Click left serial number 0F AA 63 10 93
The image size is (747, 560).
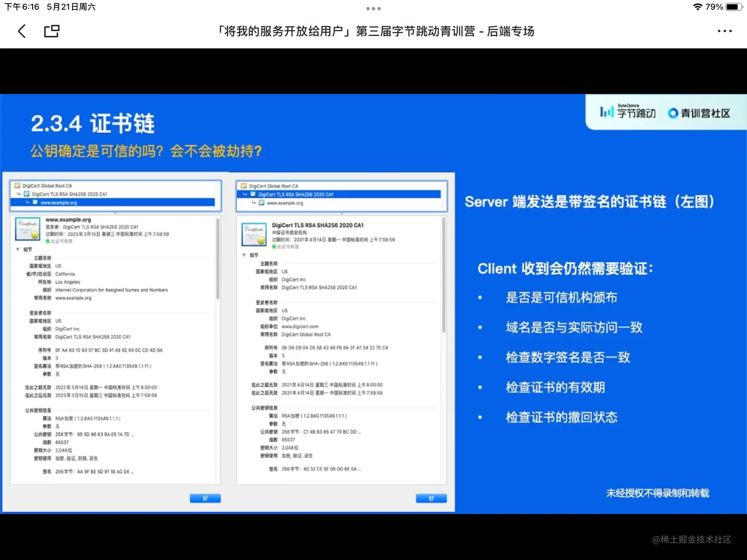(x=109, y=350)
